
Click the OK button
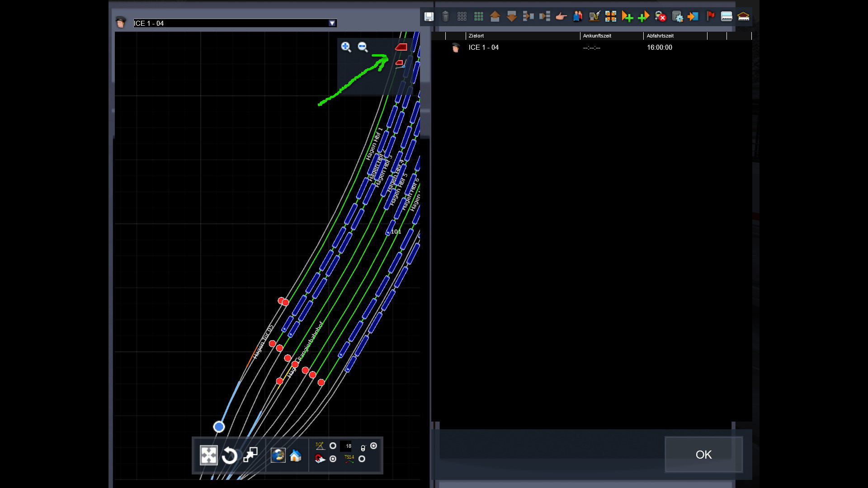(703, 455)
